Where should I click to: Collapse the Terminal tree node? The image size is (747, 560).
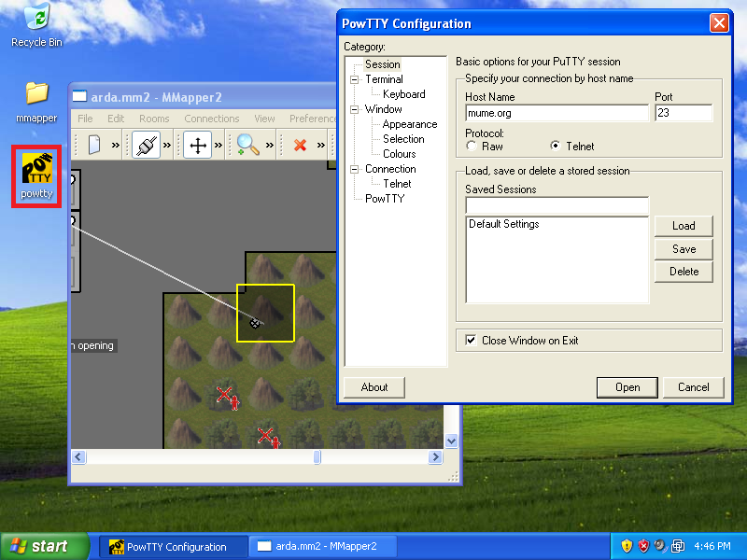[x=354, y=79]
